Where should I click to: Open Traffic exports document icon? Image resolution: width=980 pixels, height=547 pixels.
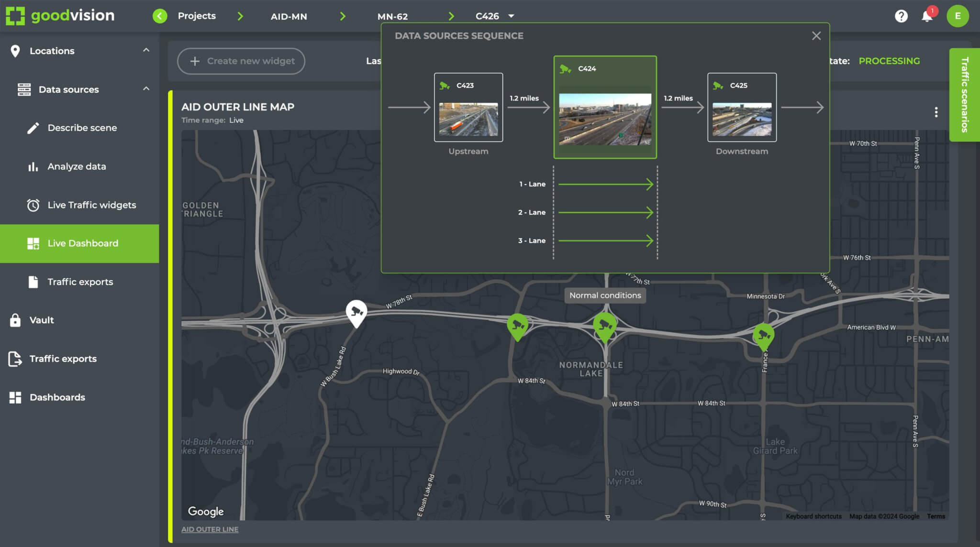coord(33,282)
